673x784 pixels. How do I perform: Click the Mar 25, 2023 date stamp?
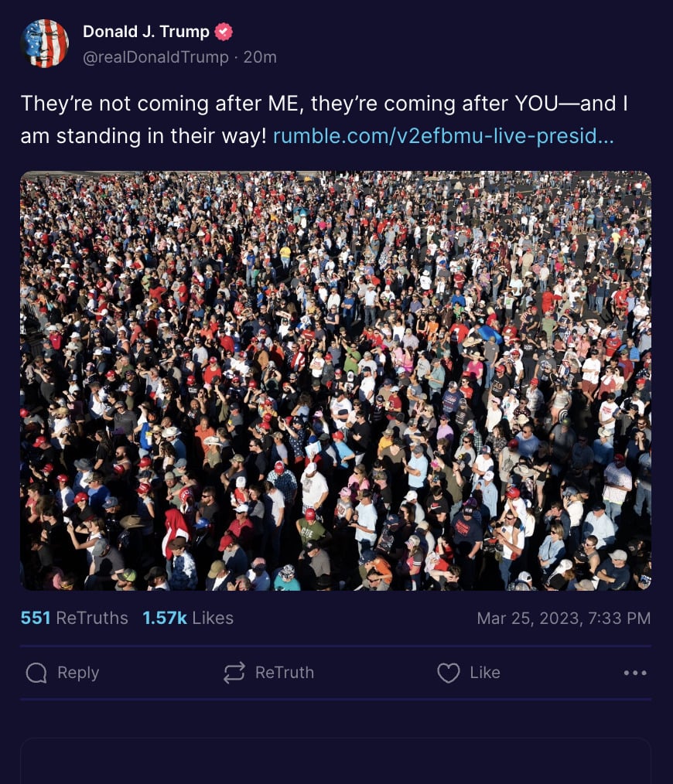pyautogui.click(x=564, y=619)
